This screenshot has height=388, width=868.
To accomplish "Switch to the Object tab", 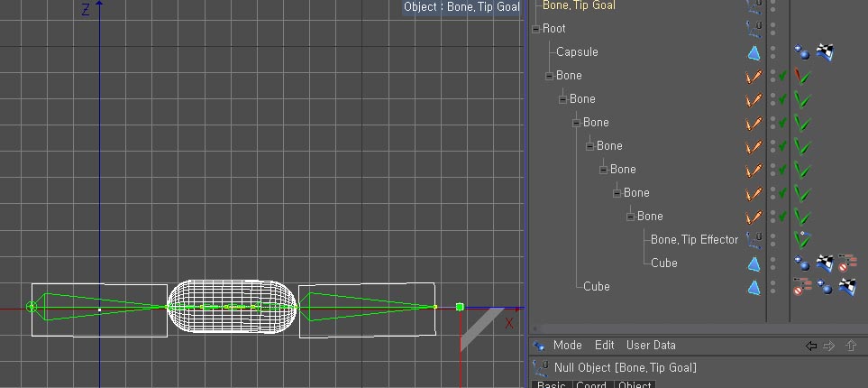I will coord(635,384).
